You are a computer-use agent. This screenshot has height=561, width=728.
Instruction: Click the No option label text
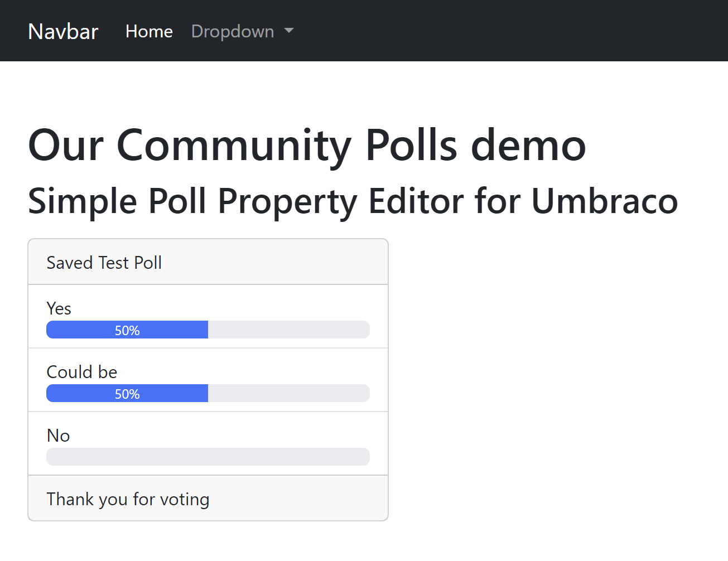tap(58, 436)
